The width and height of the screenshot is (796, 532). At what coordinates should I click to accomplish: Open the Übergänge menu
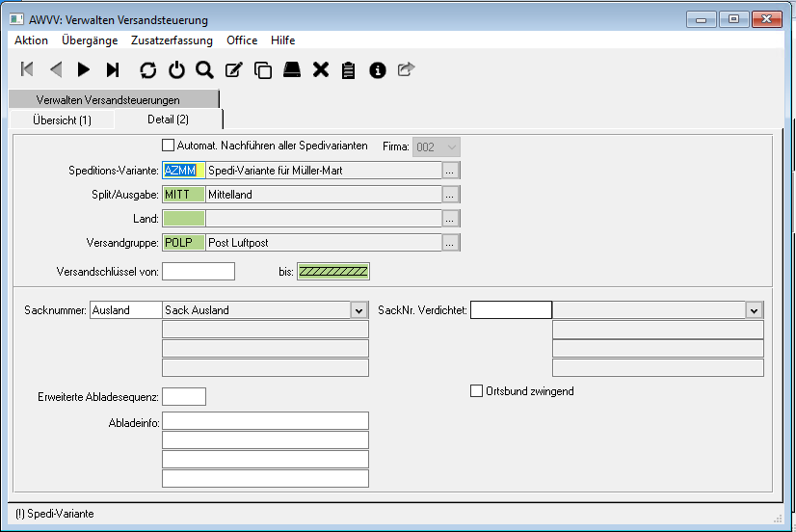click(90, 40)
